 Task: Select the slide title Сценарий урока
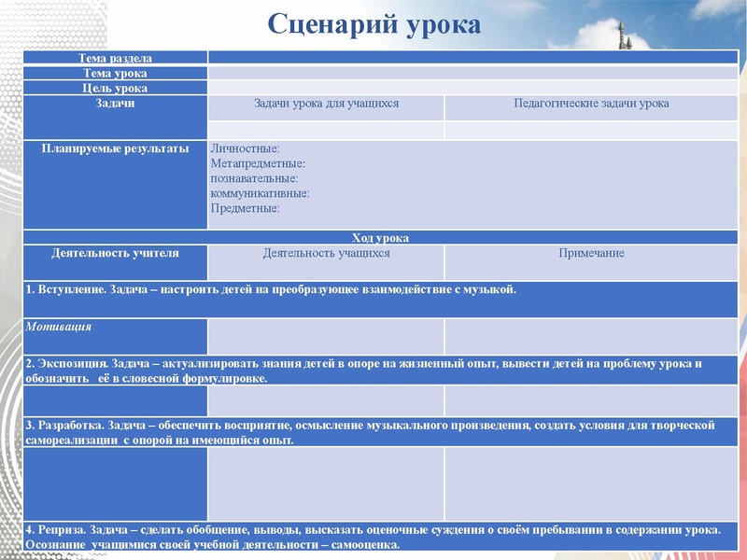(373, 22)
